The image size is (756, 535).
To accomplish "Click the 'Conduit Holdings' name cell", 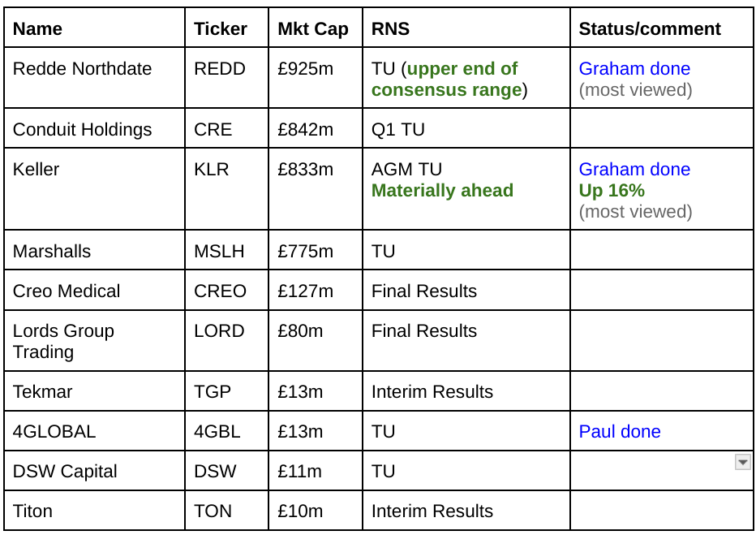I will (x=94, y=127).
